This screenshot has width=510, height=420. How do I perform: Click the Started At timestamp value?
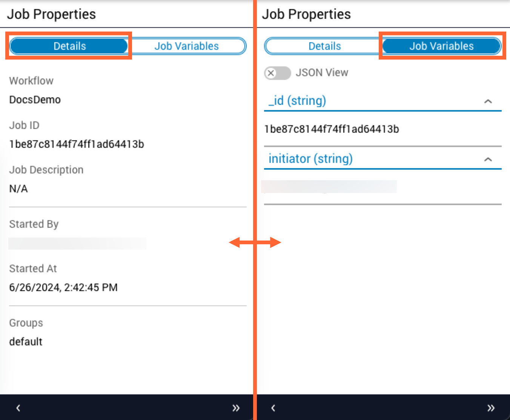tap(63, 287)
